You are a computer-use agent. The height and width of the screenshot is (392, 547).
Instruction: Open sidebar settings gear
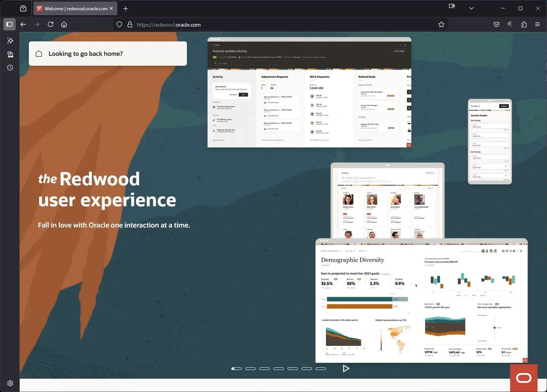pyautogui.click(x=10, y=383)
